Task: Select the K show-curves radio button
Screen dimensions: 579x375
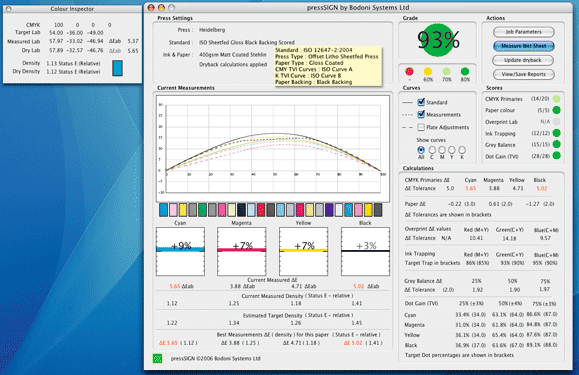Action: 462,150
